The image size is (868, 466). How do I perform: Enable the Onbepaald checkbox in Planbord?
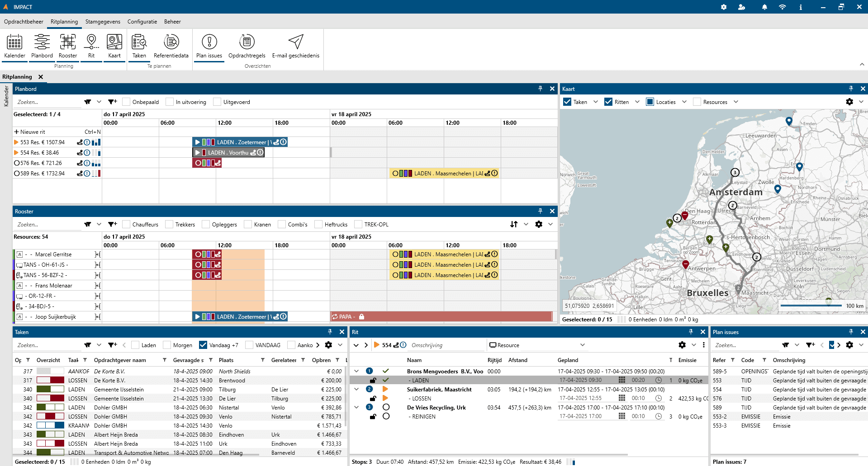point(126,102)
